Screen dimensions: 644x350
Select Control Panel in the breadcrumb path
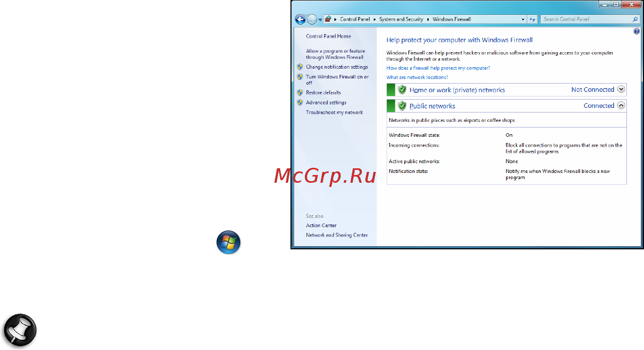point(355,19)
